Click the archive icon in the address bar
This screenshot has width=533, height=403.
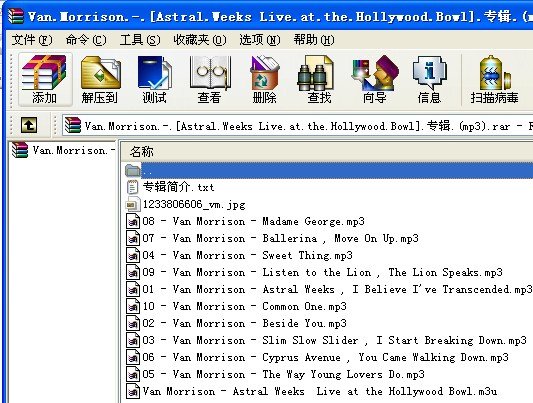click(73, 125)
